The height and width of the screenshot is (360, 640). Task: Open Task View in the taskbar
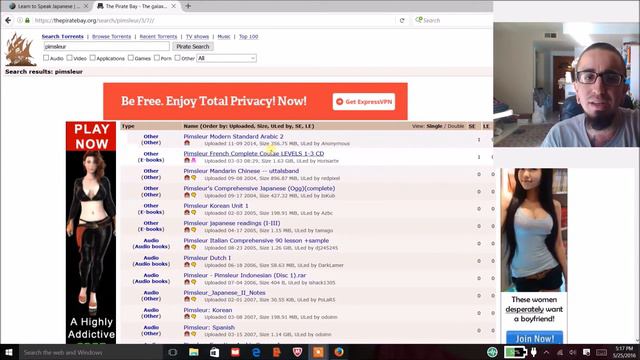(x=173, y=352)
